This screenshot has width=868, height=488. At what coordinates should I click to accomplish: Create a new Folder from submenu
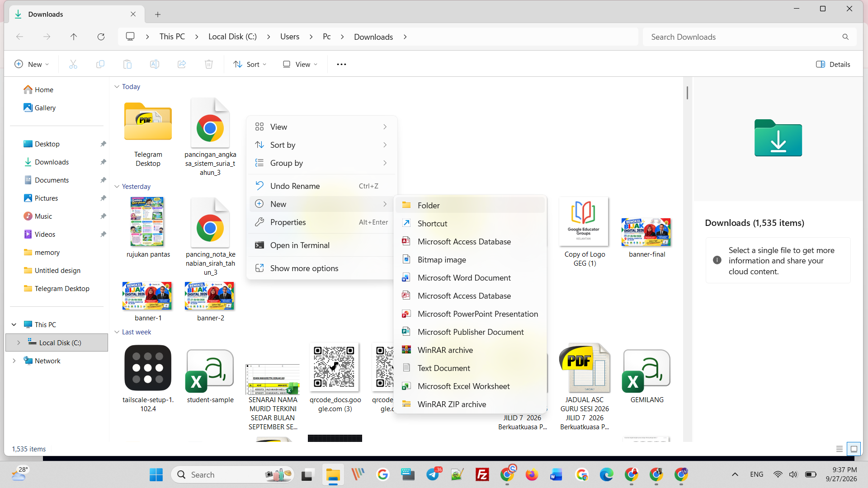(x=470, y=205)
